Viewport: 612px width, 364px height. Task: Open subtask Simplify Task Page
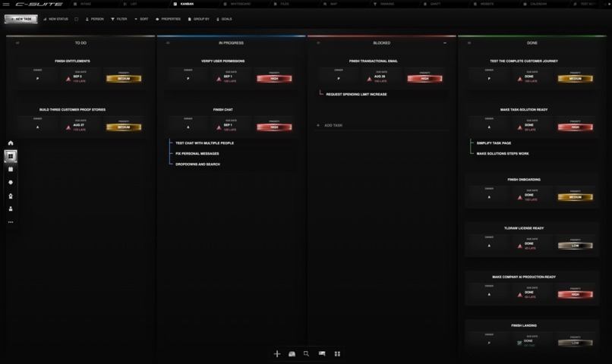pos(494,143)
